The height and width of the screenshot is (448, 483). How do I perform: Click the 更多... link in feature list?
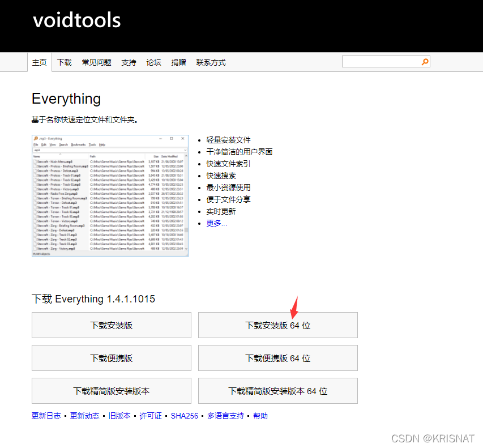tap(216, 223)
